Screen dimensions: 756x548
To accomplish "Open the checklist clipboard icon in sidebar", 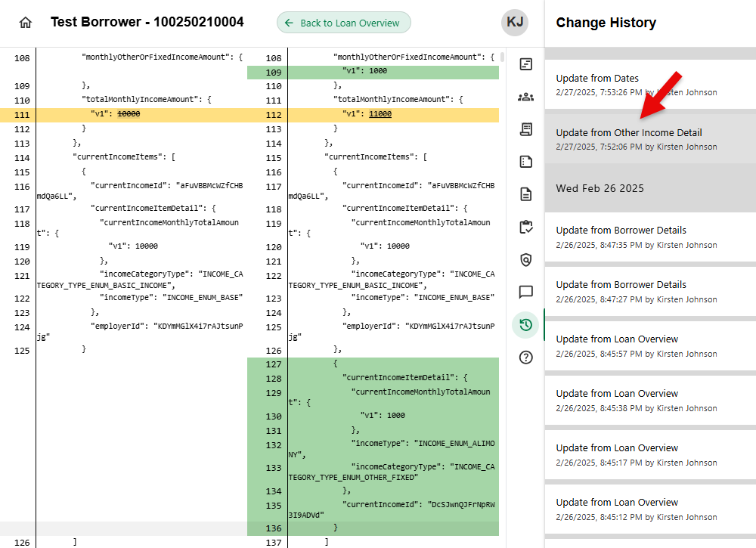I will point(525,227).
